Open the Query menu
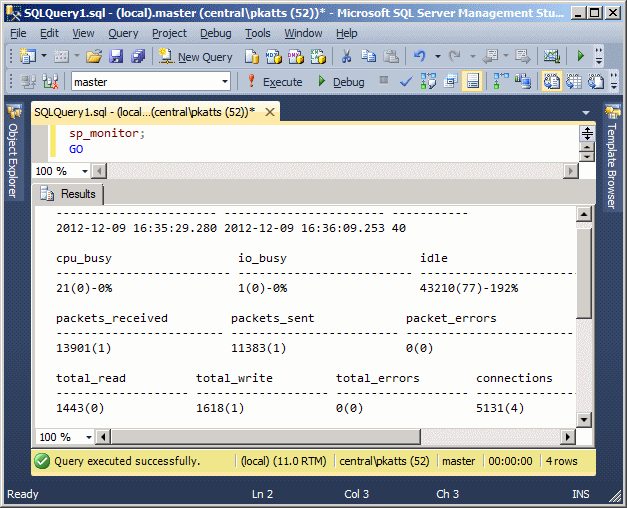This screenshot has height=508, width=627. point(123,33)
